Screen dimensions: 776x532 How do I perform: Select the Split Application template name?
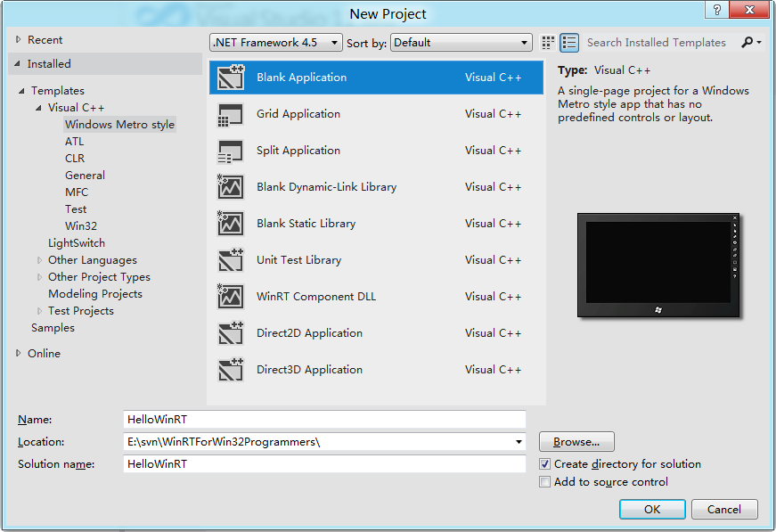(298, 151)
